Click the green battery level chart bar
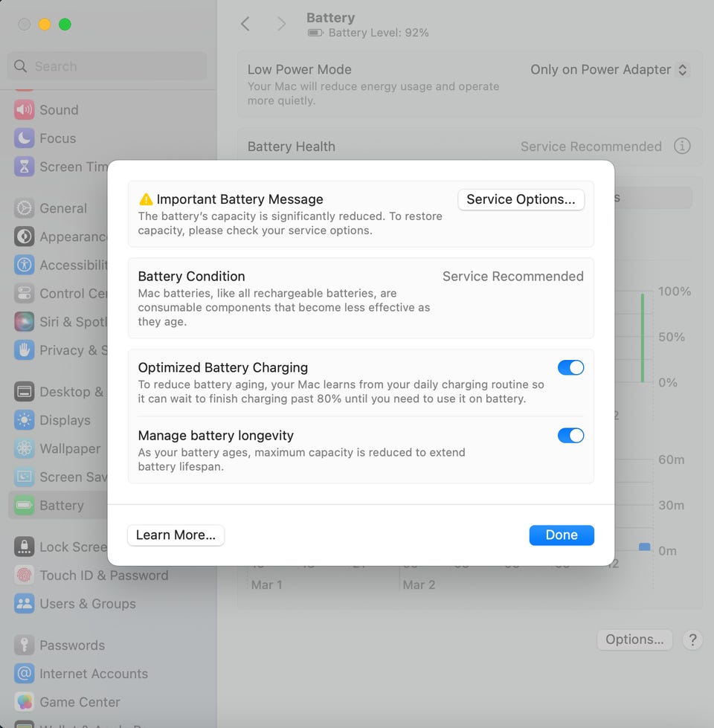 pyautogui.click(x=643, y=338)
